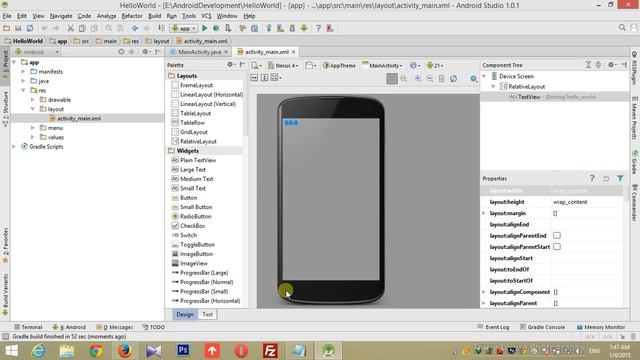Open Photoshop from the taskbar

pos(183,351)
